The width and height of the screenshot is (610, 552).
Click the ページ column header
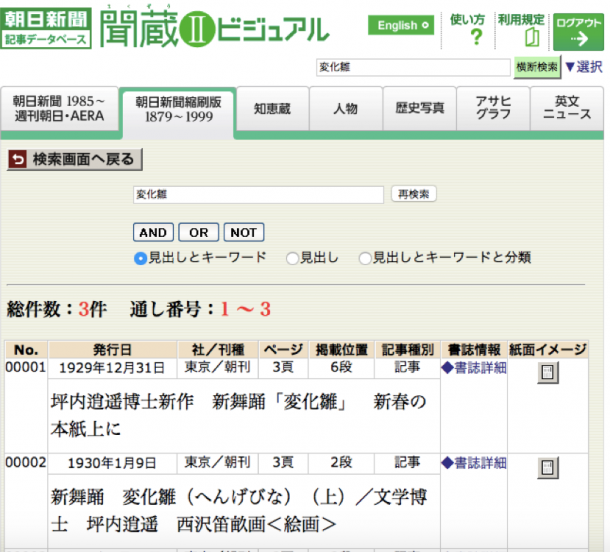coord(283,349)
